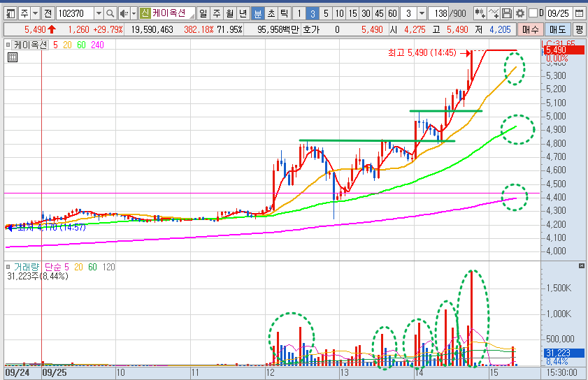This screenshot has width=588, height=380.
Task: Open chart settings gear icon
Action: pos(519,14)
